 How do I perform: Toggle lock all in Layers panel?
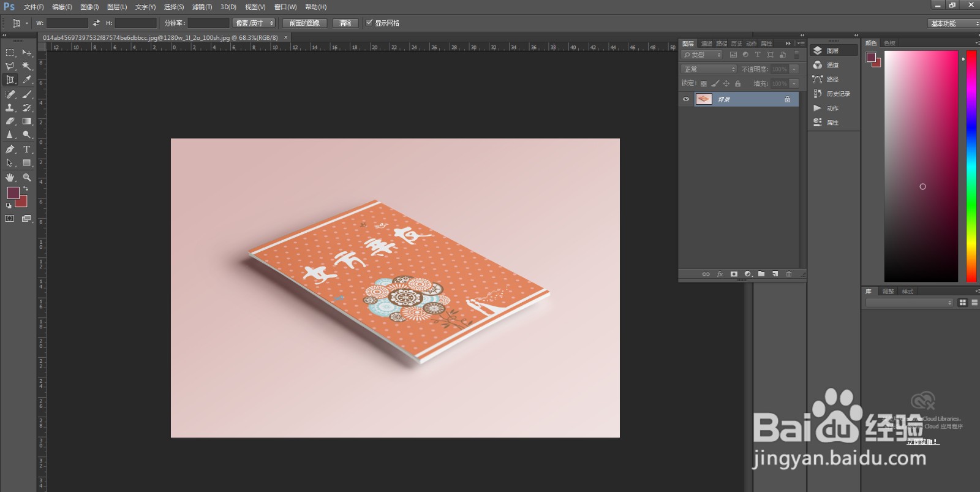(x=737, y=83)
